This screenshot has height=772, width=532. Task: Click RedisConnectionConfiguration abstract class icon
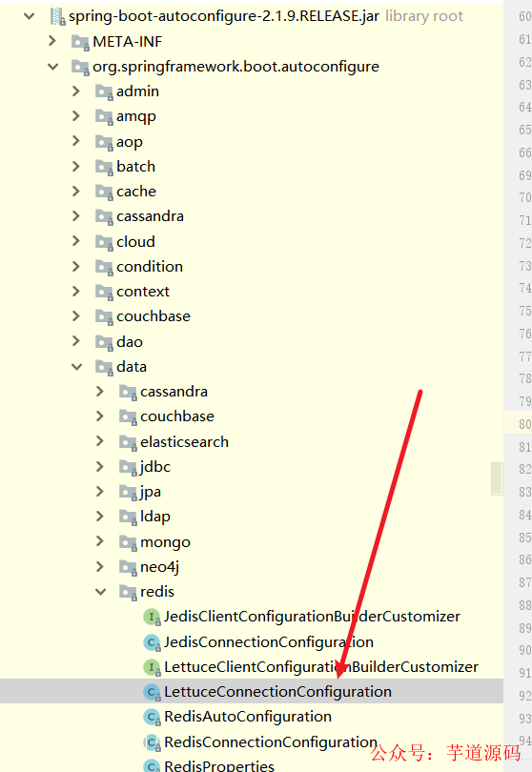point(152,742)
